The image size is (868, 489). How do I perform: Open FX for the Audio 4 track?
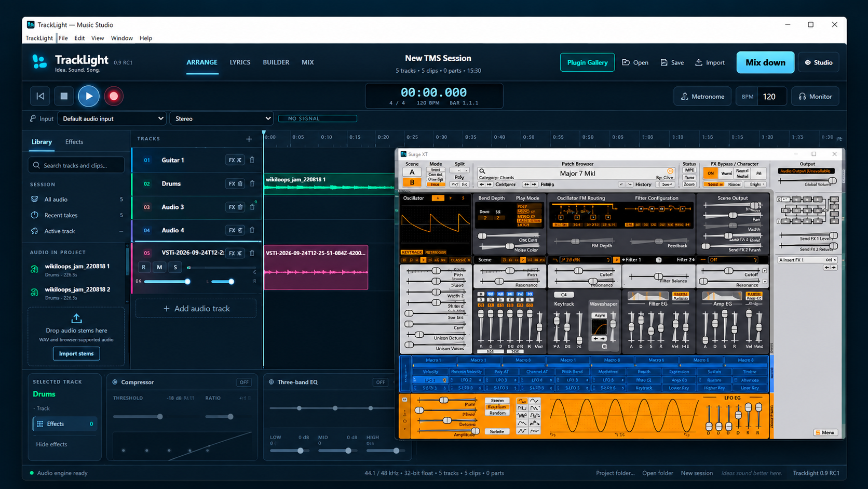pyautogui.click(x=235, y=230)
